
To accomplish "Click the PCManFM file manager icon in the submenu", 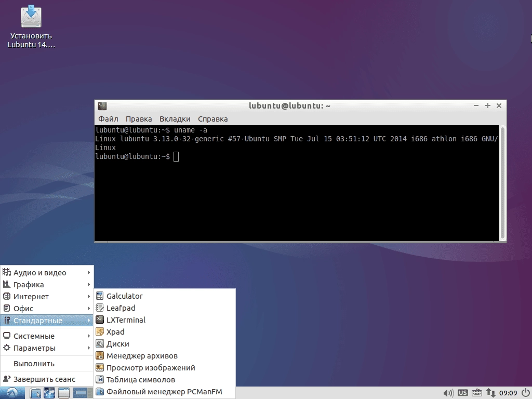I will tap(100, 392).
